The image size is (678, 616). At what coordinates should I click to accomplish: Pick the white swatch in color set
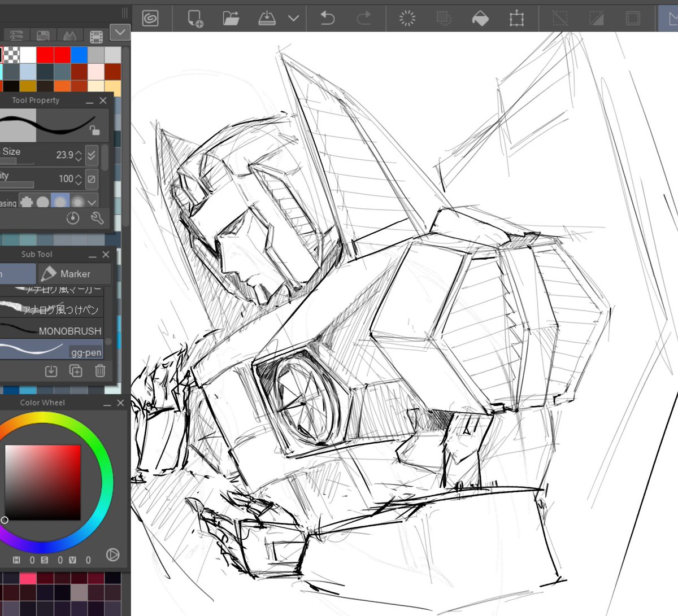28,55
